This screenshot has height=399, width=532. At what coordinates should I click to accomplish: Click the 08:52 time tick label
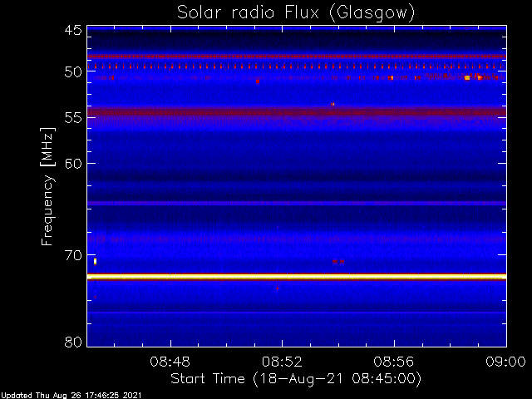tap(282, 362)
